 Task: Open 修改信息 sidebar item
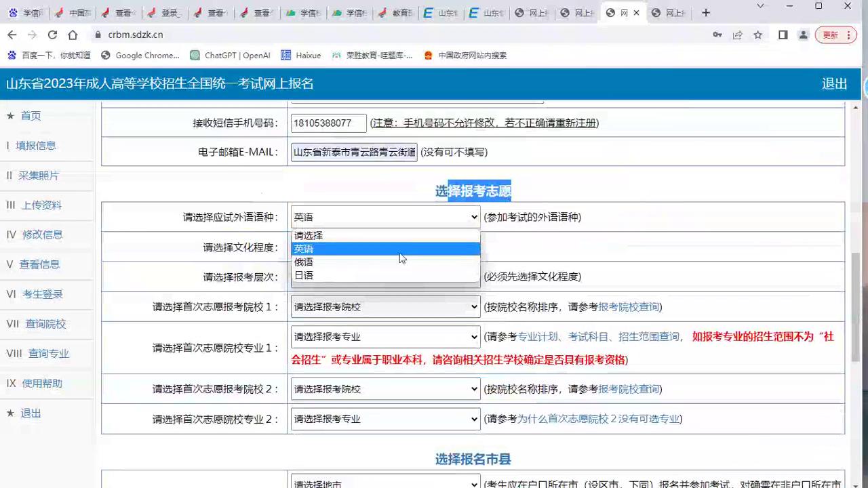click(x=42, y=235)
